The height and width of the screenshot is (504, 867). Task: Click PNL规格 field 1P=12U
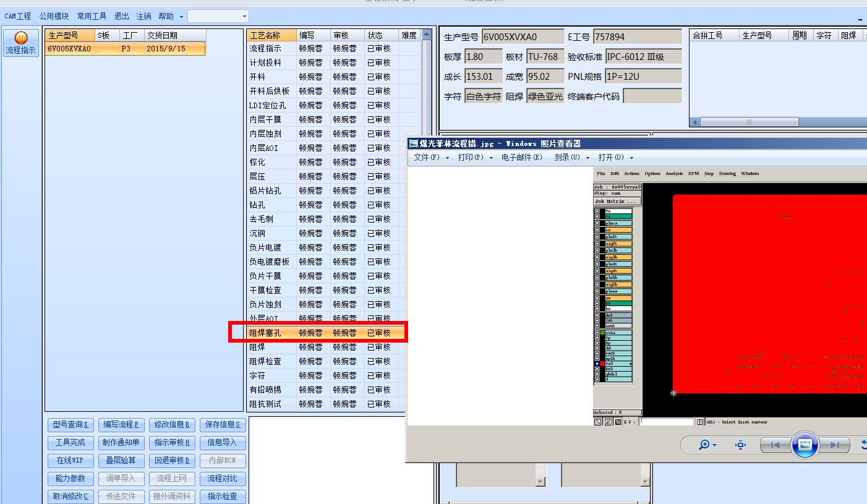click(x=643, y=76)
